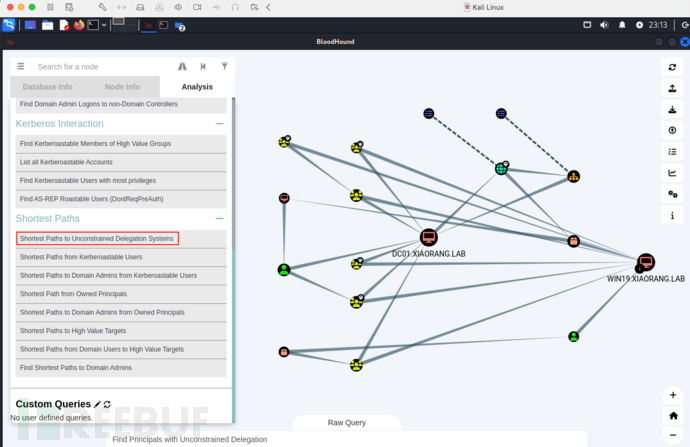Run Find AS-REP Roastable Users query
The image size is (690, 447).
pos(121,199)
